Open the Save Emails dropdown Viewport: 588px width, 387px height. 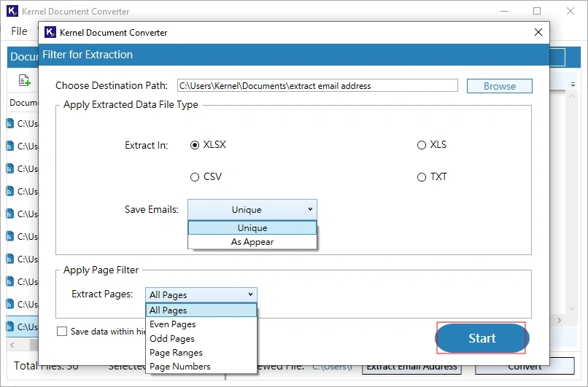click(x=252, y=209)
